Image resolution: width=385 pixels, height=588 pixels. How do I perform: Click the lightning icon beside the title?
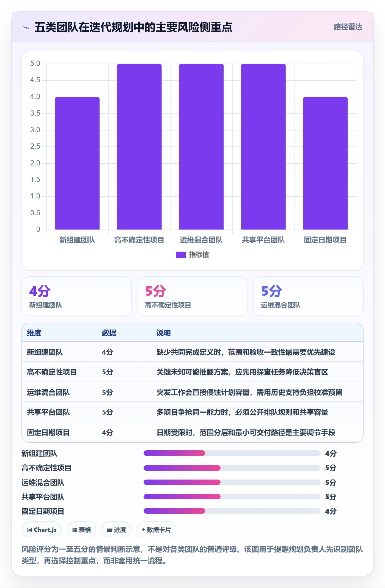26,28
